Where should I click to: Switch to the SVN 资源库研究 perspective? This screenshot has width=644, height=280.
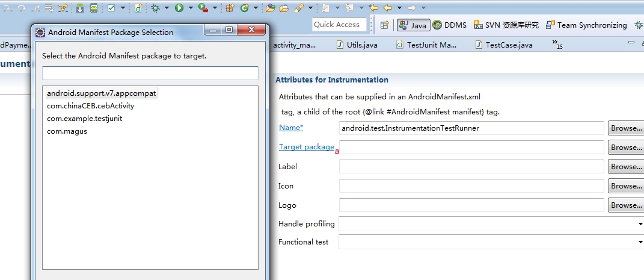(506, 25)
